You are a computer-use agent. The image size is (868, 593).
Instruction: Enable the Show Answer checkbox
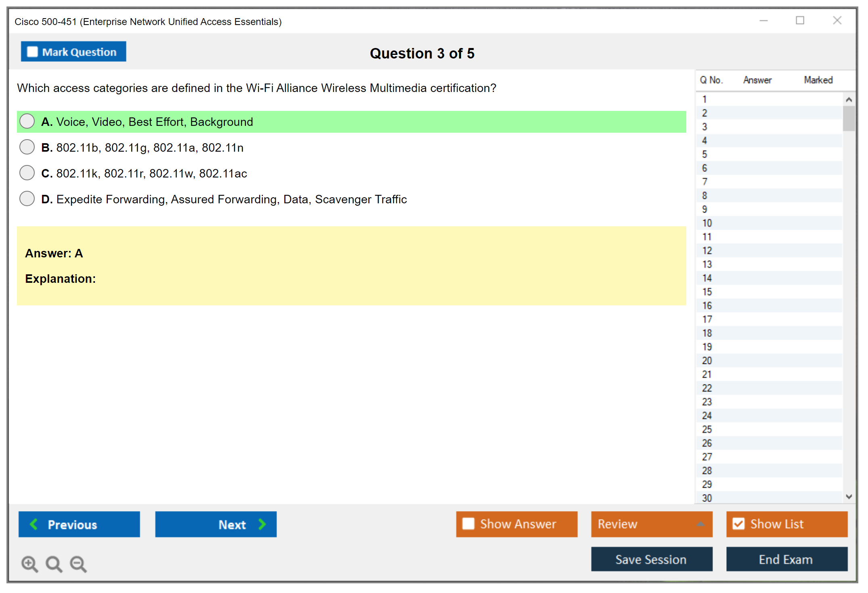468,524
